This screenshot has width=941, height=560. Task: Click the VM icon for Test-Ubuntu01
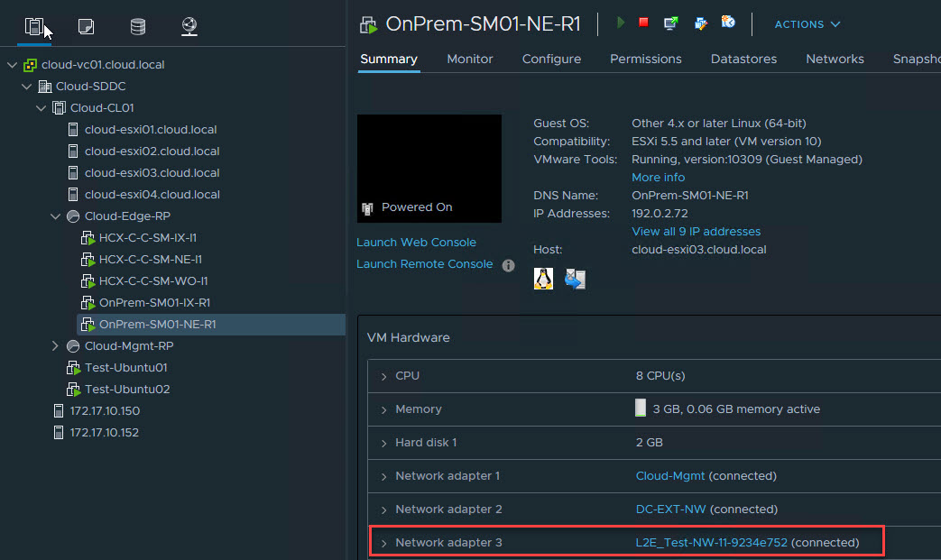click(x=74, y=368)
